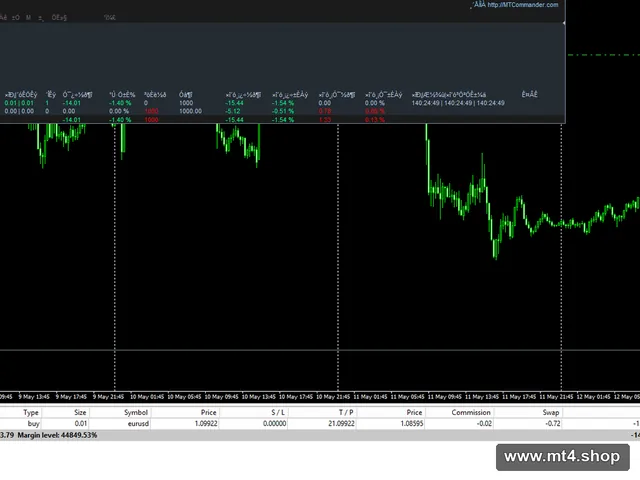Click the T / P column header
Viewport: 640px width, 480px height.
click(346, 412)
